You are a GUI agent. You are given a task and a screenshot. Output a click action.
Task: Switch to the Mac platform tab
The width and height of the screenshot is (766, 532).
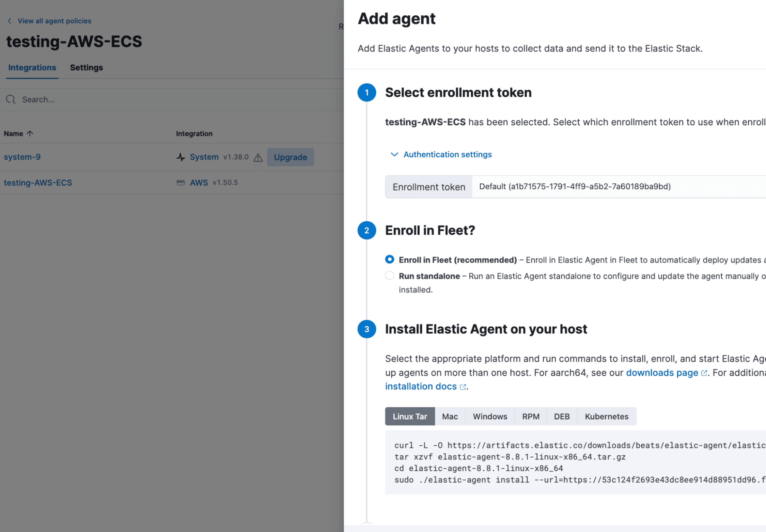[449, 416]
